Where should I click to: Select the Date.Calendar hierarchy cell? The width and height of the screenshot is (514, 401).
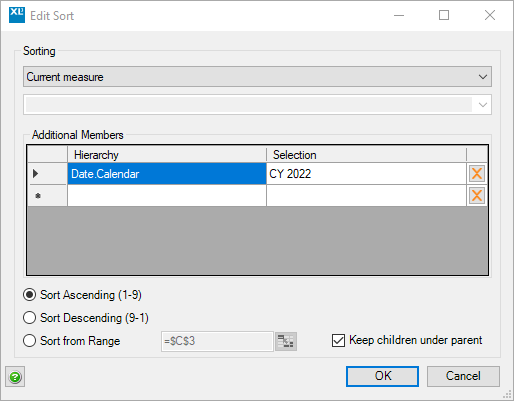click(167, 174)
